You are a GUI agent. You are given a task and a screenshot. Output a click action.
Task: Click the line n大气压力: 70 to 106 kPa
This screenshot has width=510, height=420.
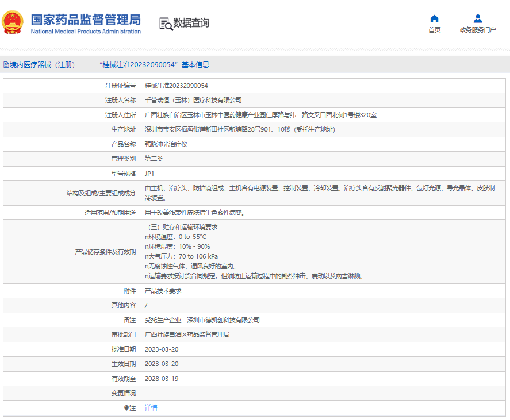(181, 256)
